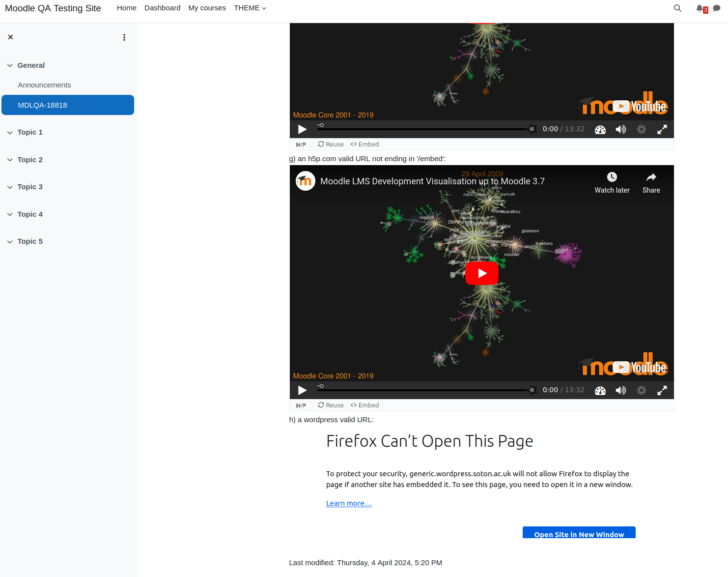
Task: Click the red YouTube play button
Action: 482,273
